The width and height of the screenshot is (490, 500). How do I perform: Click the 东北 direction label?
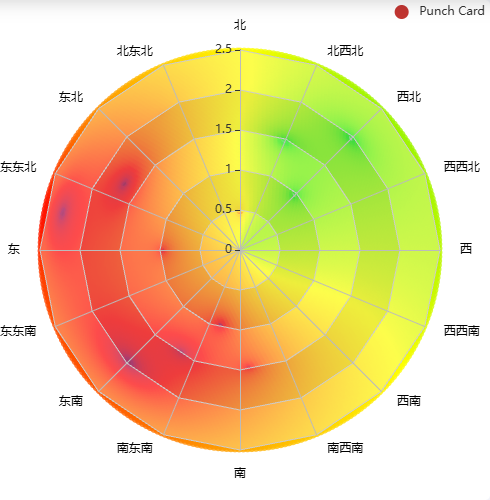(71, 97)
